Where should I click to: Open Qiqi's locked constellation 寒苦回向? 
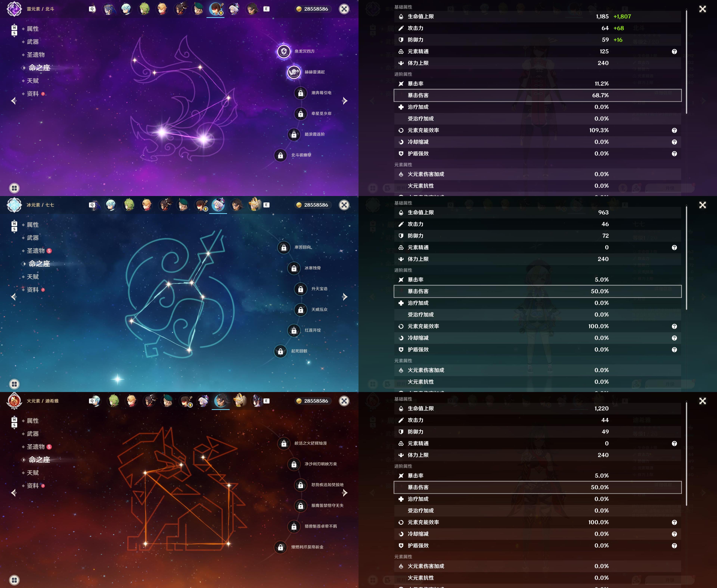click(x=284, y=248)
